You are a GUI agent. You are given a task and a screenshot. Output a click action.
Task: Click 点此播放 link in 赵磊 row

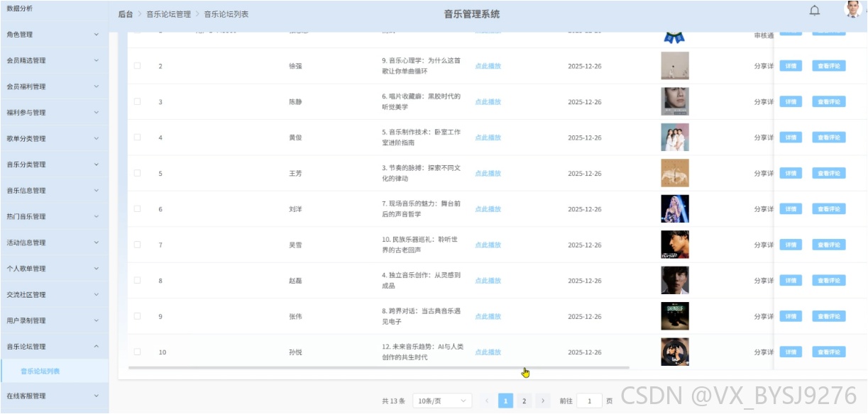pos(488,281)
